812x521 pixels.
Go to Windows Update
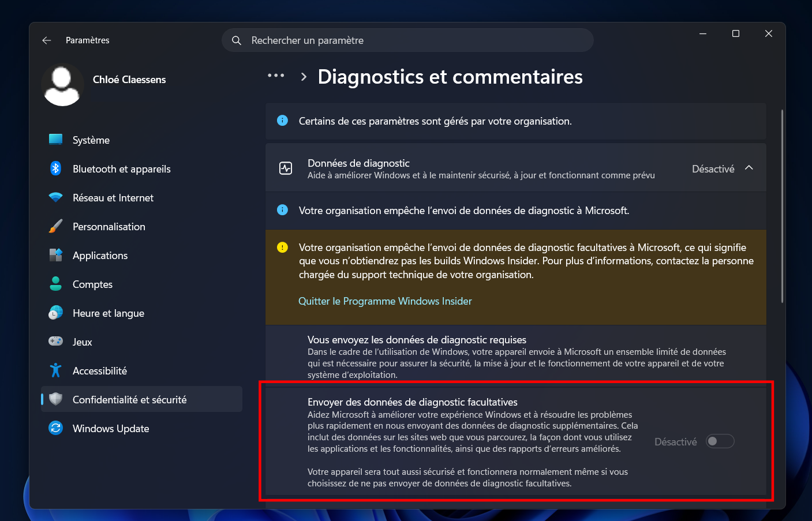click(141, 428)
